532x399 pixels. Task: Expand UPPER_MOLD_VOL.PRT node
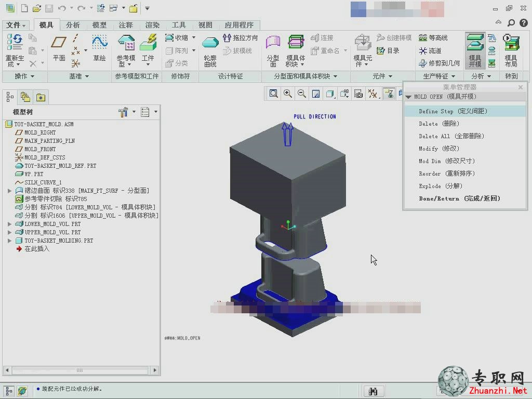coord(9,232)
